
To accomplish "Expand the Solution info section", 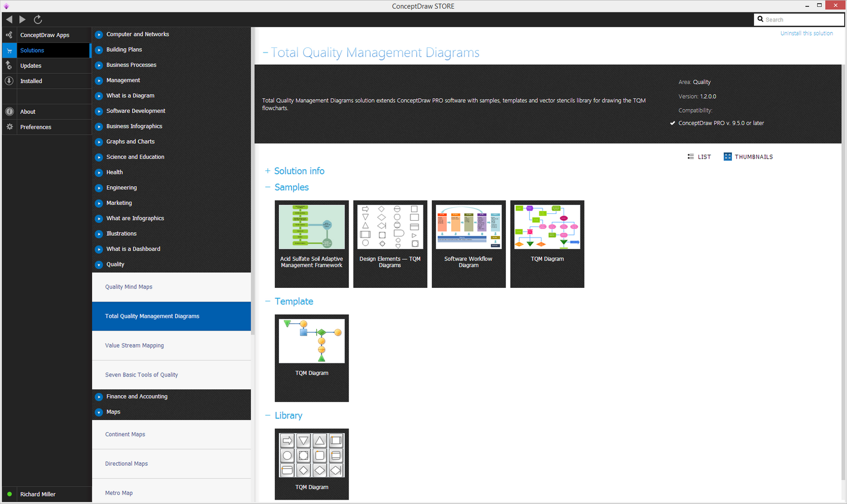I will 268,171.
